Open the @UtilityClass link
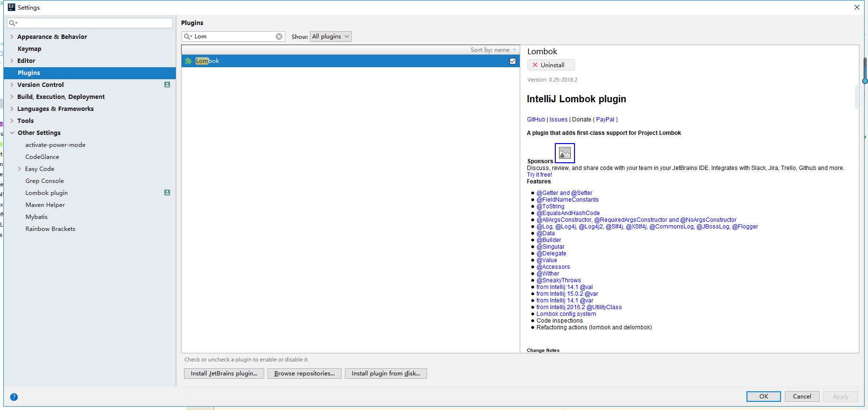Screen dimensions: 868x410 pyautogui.click(x=579, y=307)
